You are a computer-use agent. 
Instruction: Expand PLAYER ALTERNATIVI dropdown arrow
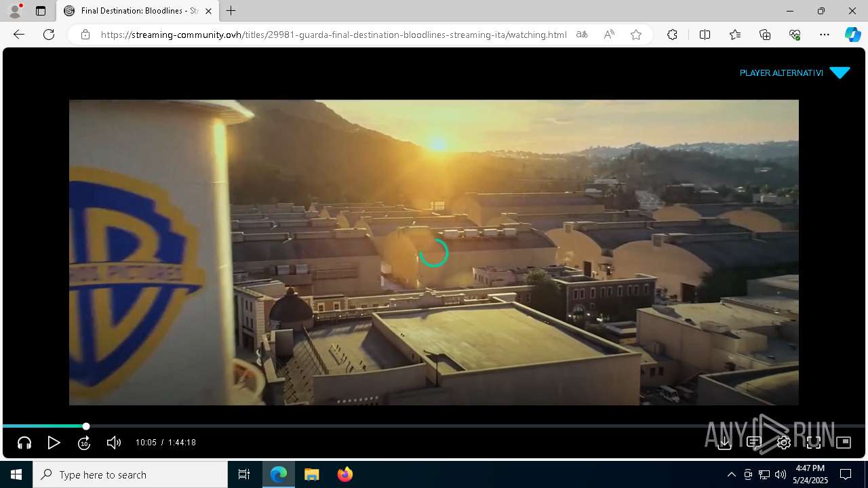click(840, 73)
